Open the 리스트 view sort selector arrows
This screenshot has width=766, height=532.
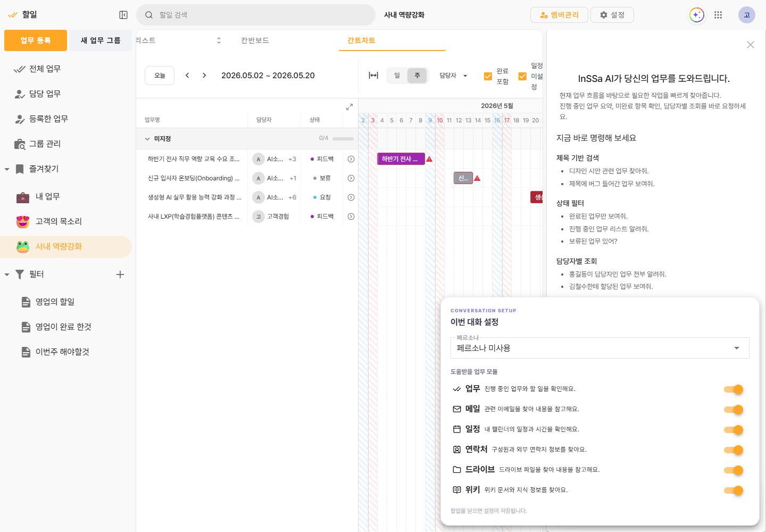point(219,40)
